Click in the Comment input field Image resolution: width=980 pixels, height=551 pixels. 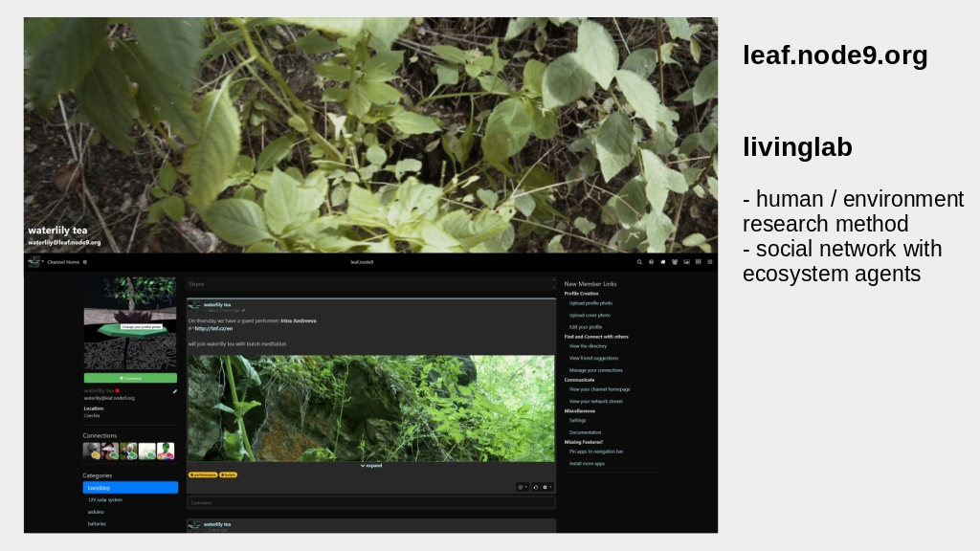[370, 502]
